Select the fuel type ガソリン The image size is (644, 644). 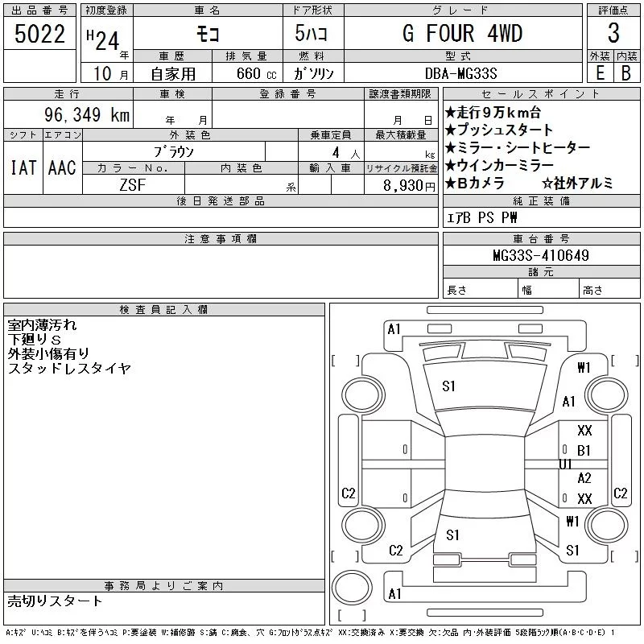tap(313, 73)
